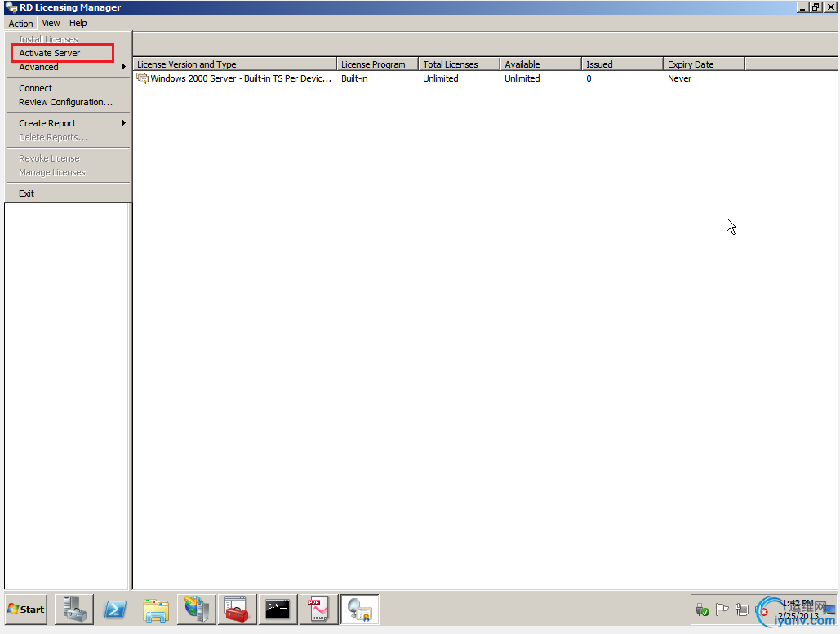Expand the Create Report submenu arrow
The width and height of the screenshot is (840, 634).
pos(124,123)
